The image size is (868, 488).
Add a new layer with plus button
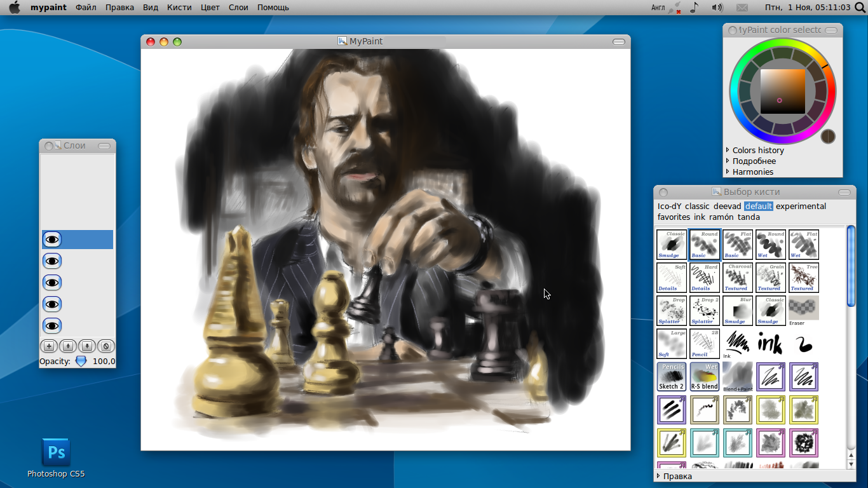pyautogui.click(x=48, y=346)
